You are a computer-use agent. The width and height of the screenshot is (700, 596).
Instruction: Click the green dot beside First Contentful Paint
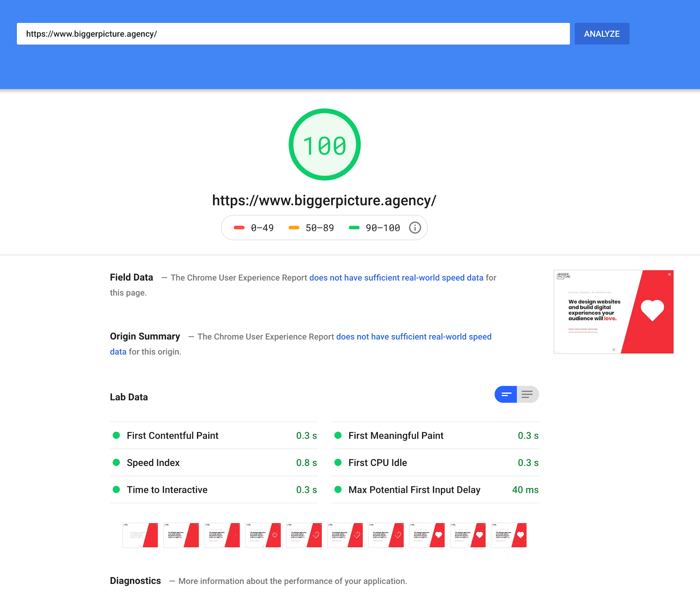coord(116,435)
